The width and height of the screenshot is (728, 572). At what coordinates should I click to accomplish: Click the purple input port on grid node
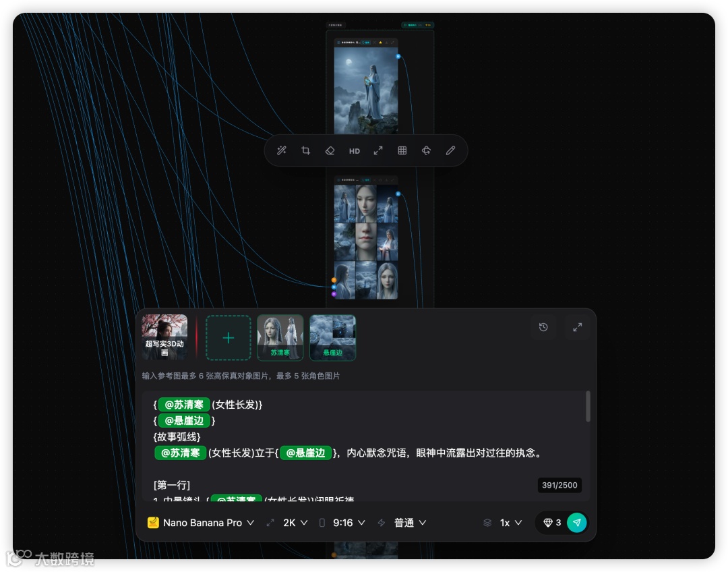click(334, 294)
